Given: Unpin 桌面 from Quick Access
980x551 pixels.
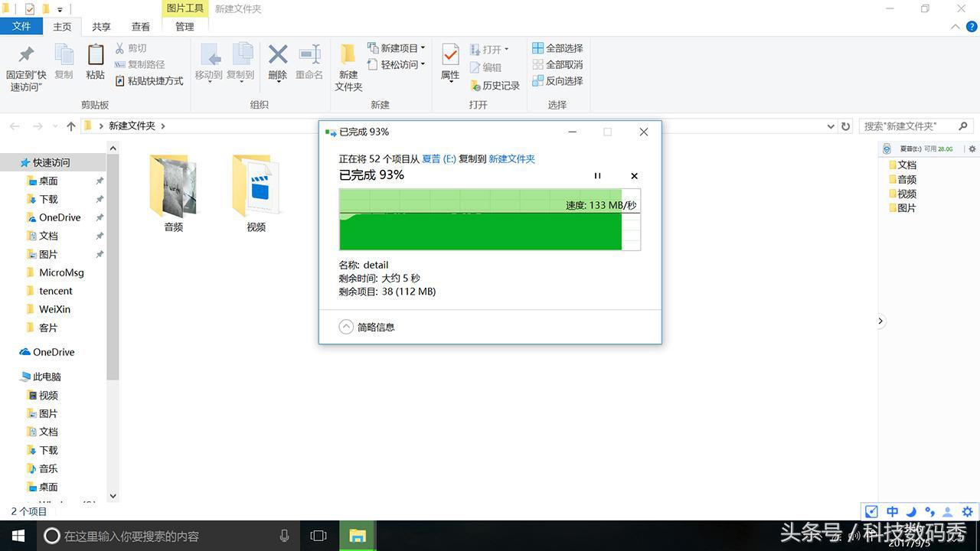Looking at the screenshot, I should point(99,181).
